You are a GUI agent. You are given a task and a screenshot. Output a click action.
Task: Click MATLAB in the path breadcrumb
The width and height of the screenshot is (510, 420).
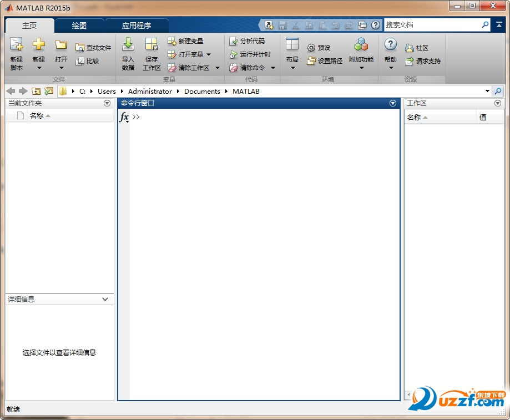click(x=246, y=92)
